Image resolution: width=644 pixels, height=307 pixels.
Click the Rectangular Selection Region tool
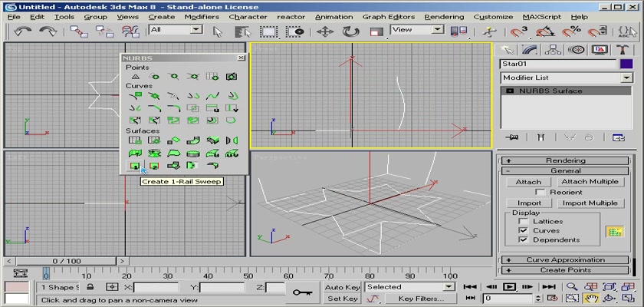pyautogui.click(x=269, y=31)
